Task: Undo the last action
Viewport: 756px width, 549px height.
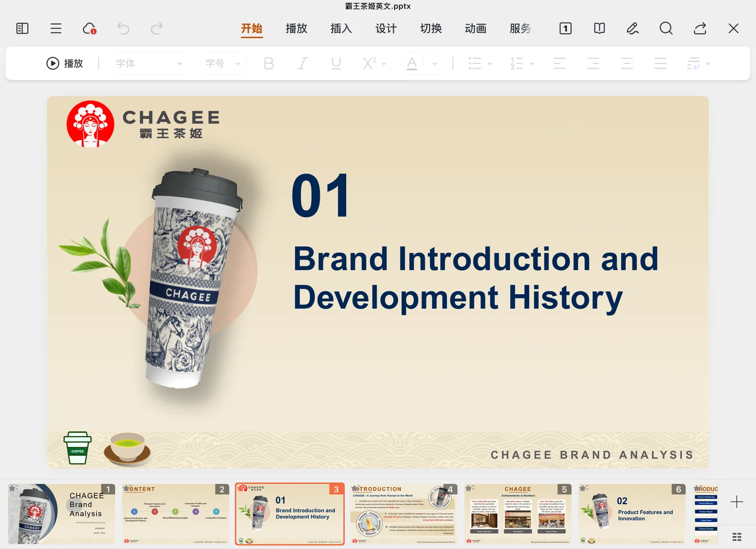Action: 123,28
